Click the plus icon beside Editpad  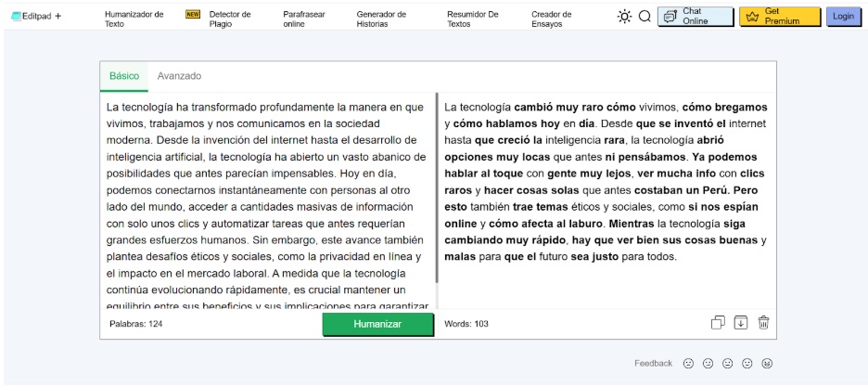click(58, 17)
